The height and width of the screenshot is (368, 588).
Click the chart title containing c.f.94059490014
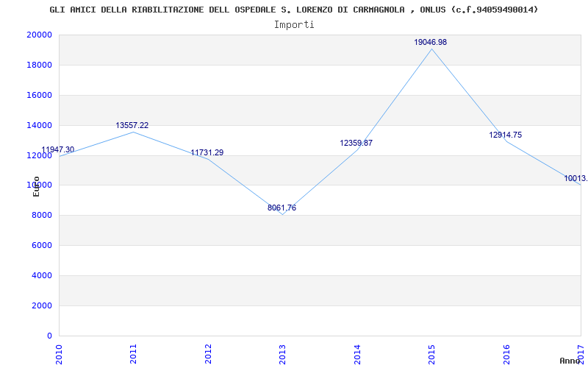pos(293,10)
